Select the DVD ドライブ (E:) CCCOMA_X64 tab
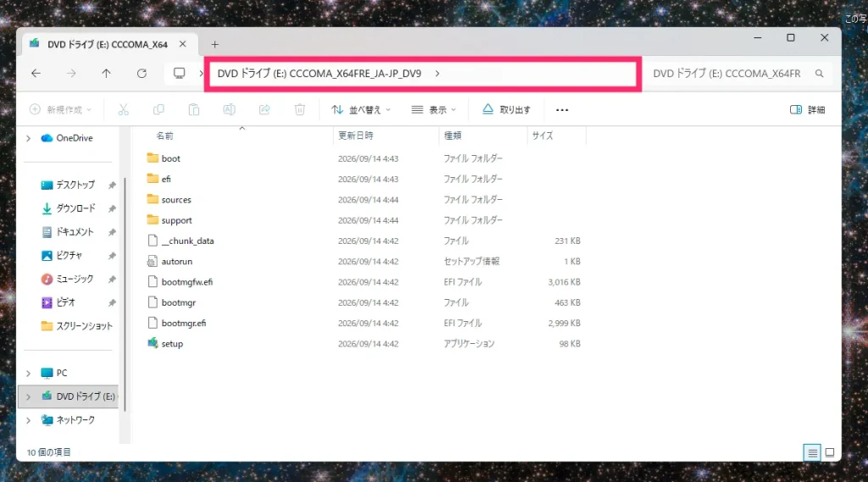 [108, 44]
